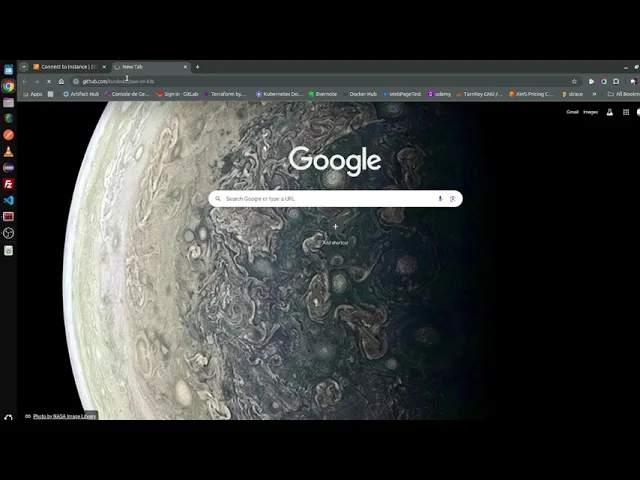The image size is (640, 480).
Task: Switch to the Connect to instance tab
Action: pyautogui.click(x=69, y=67)
